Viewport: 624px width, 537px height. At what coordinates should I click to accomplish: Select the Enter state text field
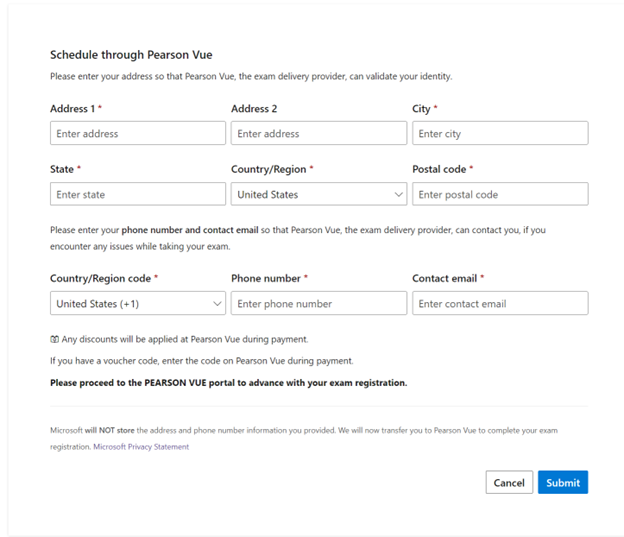click(137, 194)
